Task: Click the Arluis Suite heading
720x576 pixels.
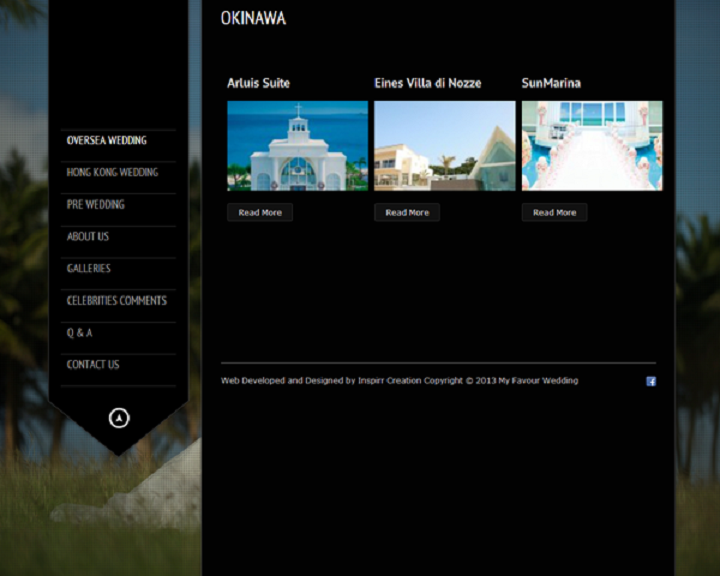Action: tap(259, 83)
